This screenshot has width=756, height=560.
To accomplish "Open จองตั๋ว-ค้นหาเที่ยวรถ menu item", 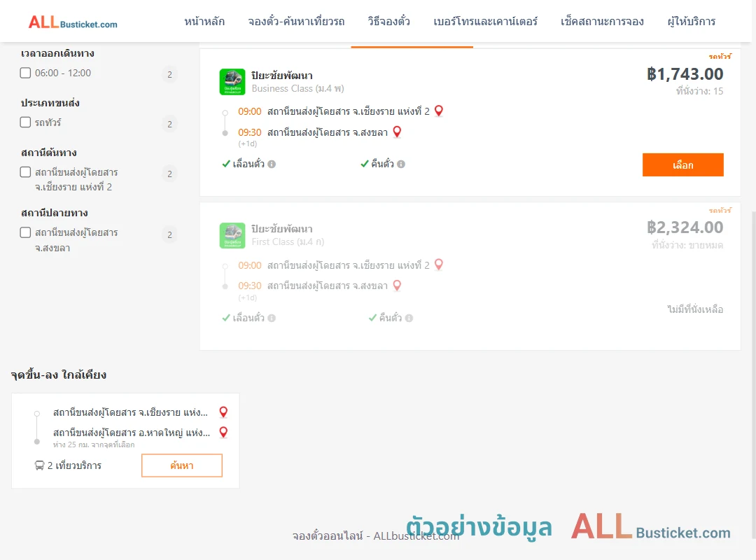I will point(296,21).
